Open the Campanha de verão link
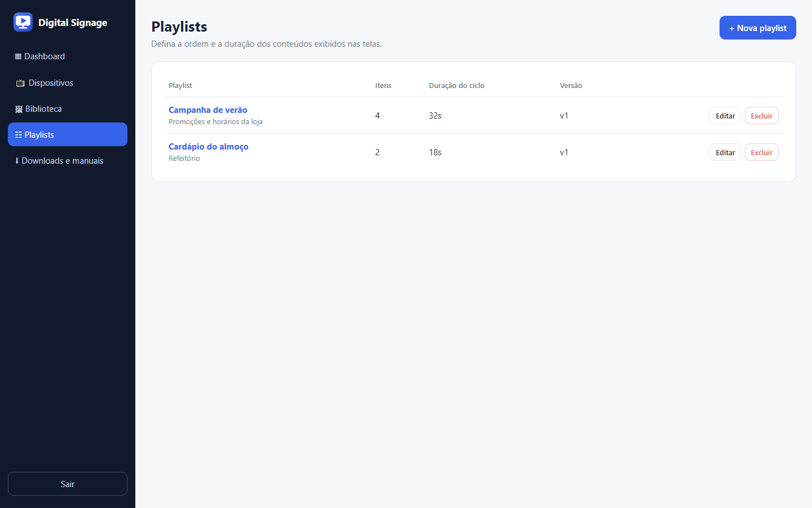 208,110
